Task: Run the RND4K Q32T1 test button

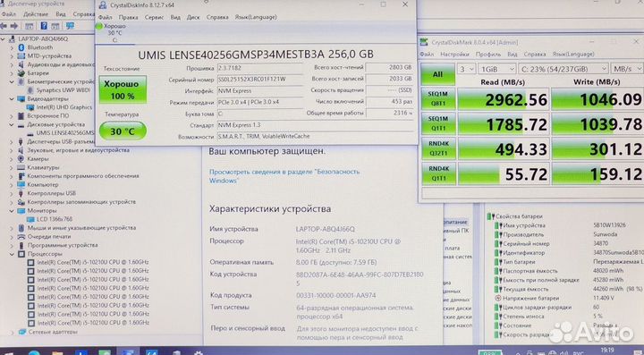Action: point(437,148)
